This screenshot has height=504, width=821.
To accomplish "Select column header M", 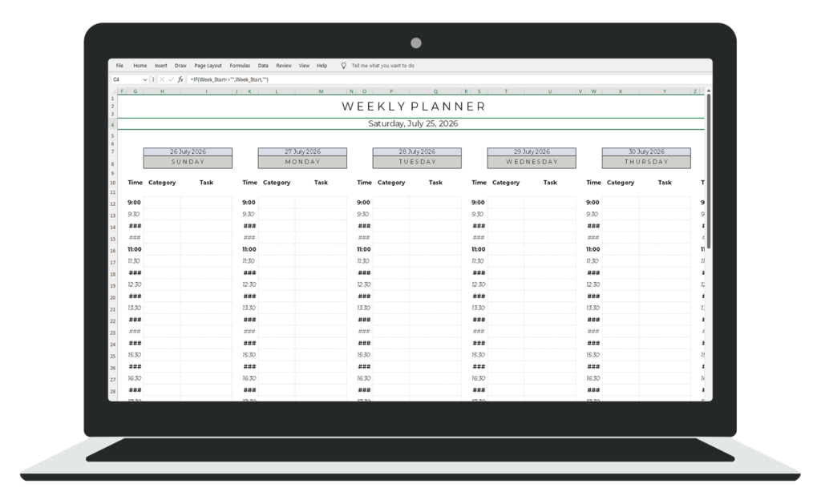I will (x=321, y=91).
